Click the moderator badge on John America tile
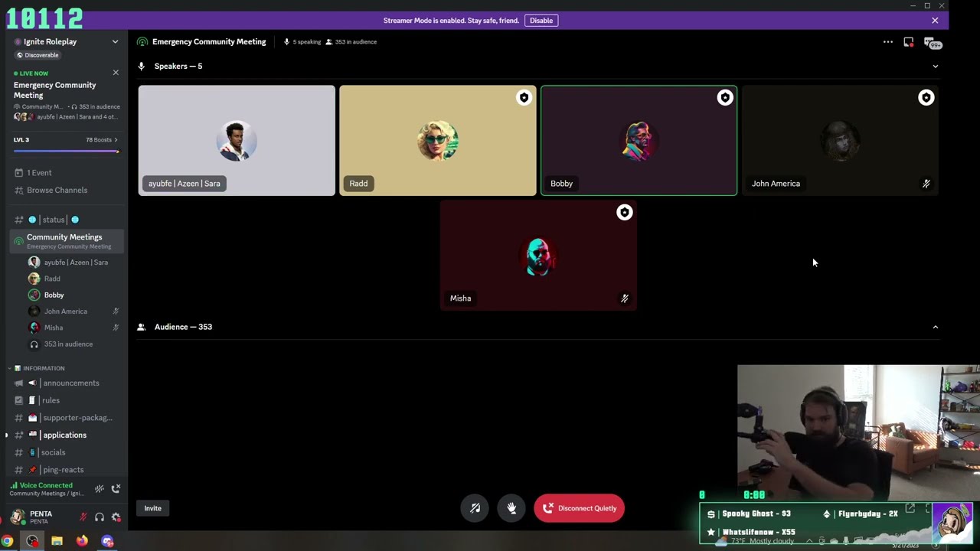 coord(926,97)
